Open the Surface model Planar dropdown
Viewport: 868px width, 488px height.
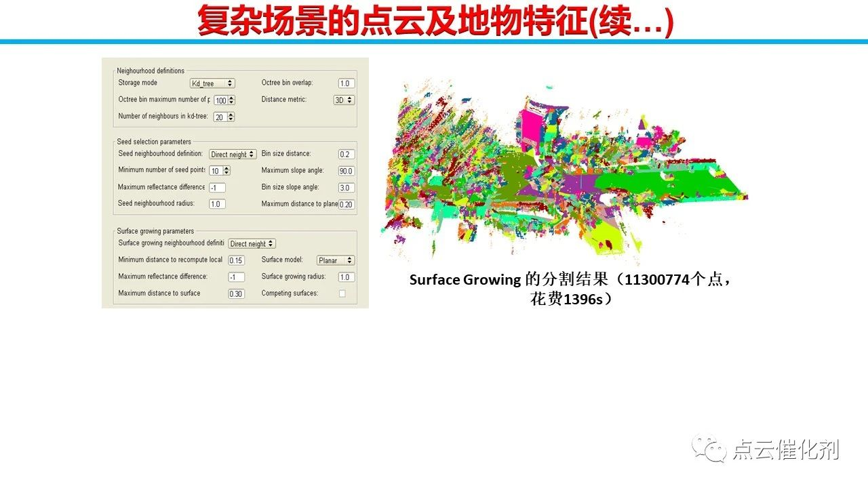pos(336,260)
